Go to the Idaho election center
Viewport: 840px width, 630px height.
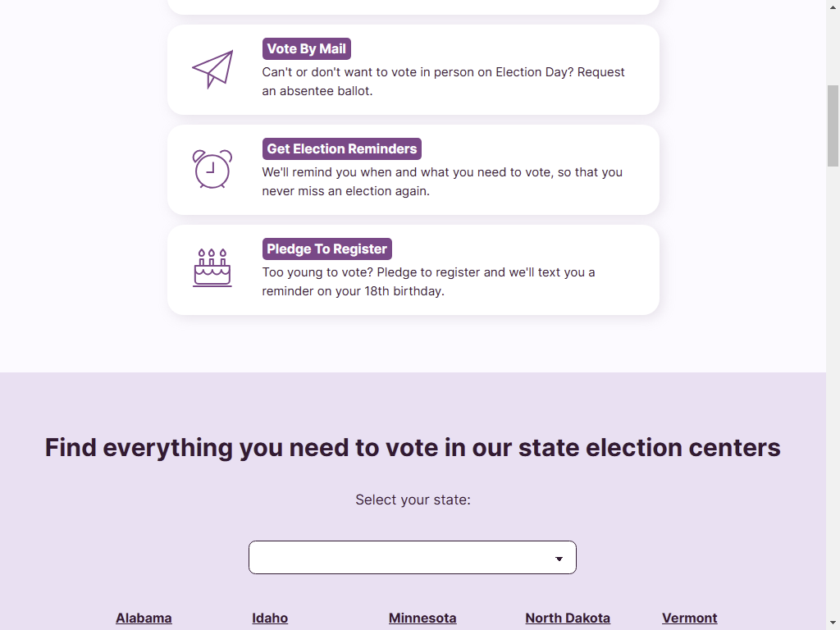pos(270,619)
